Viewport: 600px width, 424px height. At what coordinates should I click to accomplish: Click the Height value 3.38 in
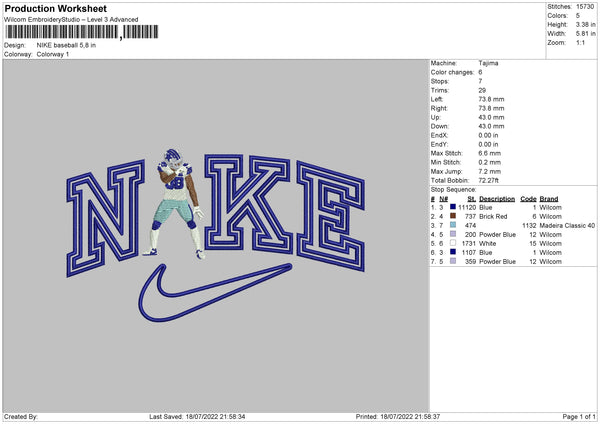click(x=585, y=24)
